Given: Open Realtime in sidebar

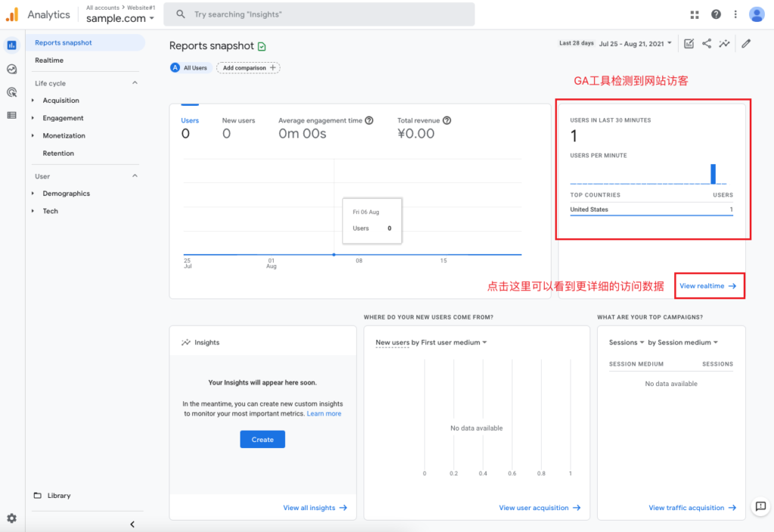Looking at the screenshot, I should pos(49,60).
